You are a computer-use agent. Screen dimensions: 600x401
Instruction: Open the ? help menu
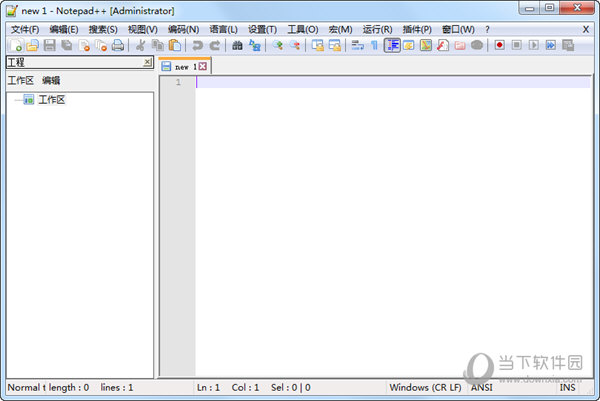487,29
